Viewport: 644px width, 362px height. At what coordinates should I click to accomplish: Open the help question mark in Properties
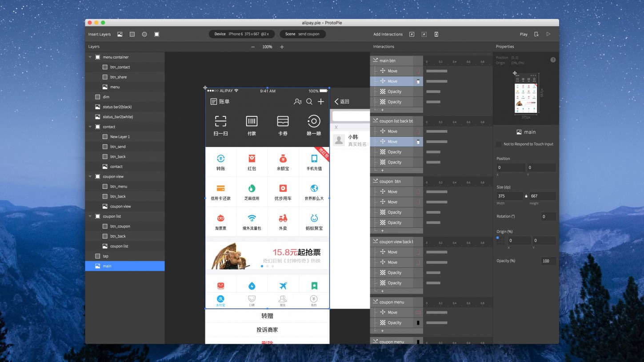[x=553, y=60]
